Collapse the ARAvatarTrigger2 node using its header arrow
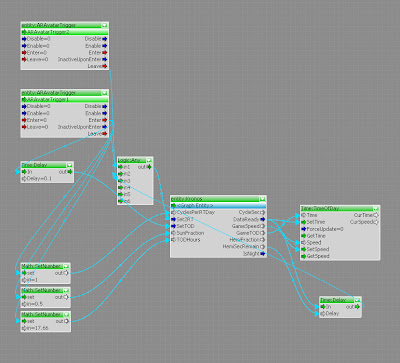The width and height of the screenshot is (400, 363). [105, 25]
